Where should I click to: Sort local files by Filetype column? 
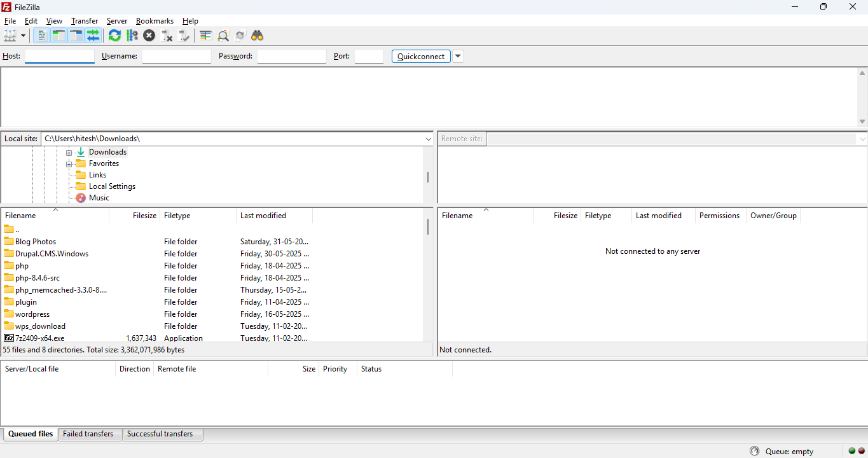[198, 216]
